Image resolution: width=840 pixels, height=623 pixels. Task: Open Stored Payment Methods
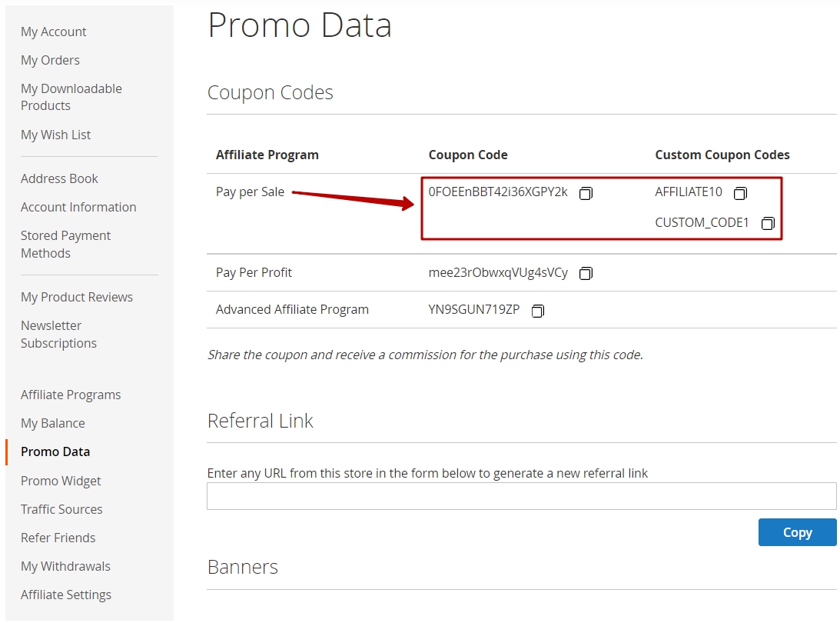pyautogui.click(x=66, y=244)
